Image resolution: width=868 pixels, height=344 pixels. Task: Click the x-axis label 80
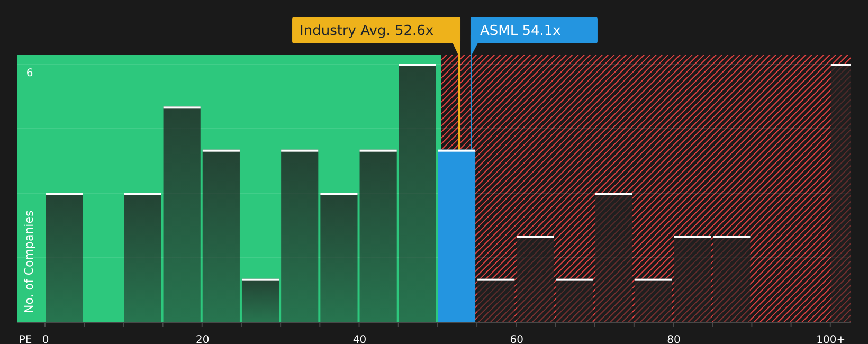(674, 339)
